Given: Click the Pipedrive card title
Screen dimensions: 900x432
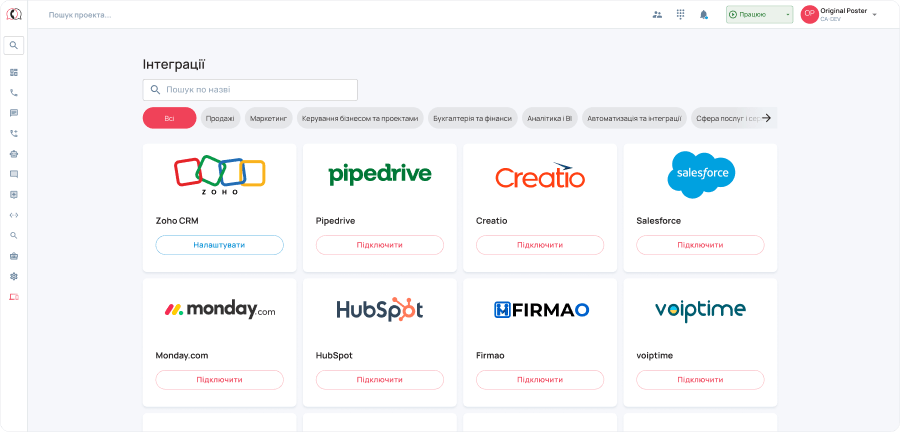Looking at the screenshot, I should (x=335, y=220).
